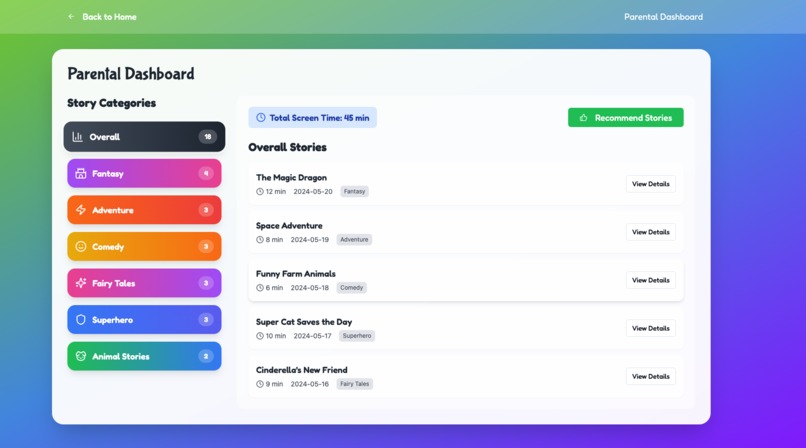The width and height of the screenshot is (806, 448).
Task: Click Super Cat Saves the Day title
Action: [304, 322]
